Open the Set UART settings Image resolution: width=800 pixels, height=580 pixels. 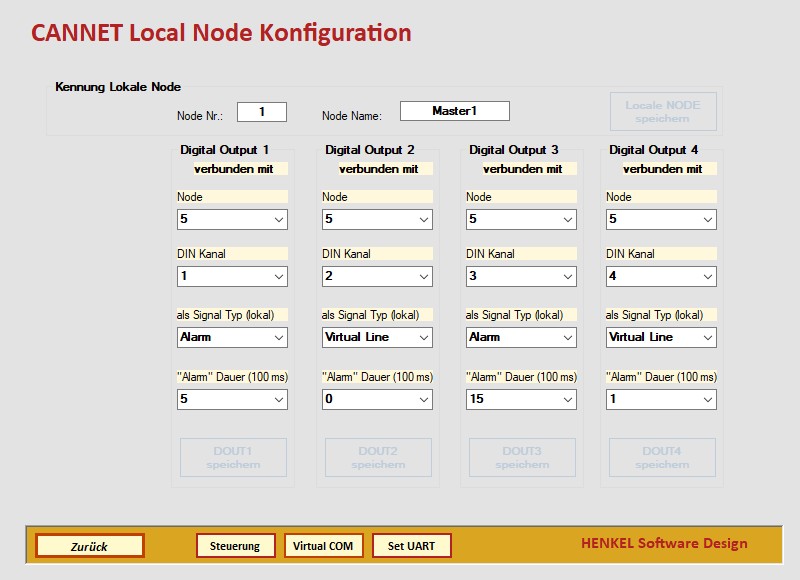point(411,546)
